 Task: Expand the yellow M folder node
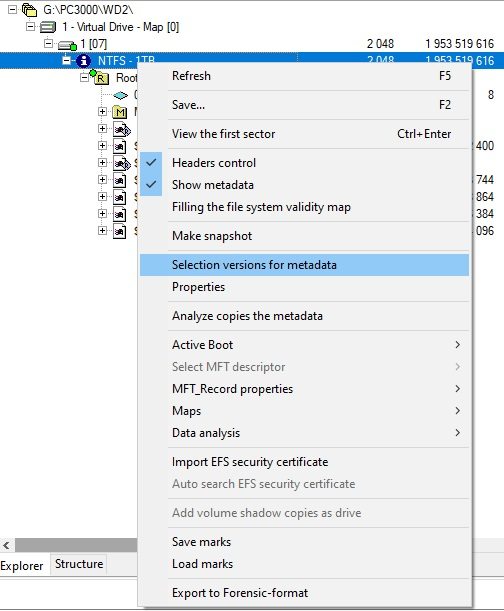(103, 112)
